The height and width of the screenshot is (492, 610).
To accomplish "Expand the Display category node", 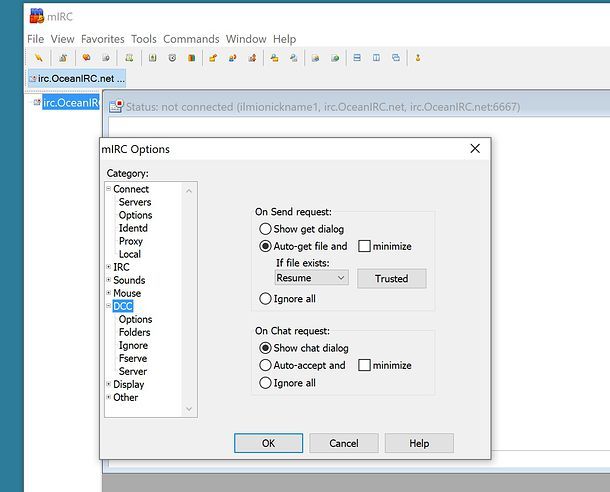I will [109, 384].
